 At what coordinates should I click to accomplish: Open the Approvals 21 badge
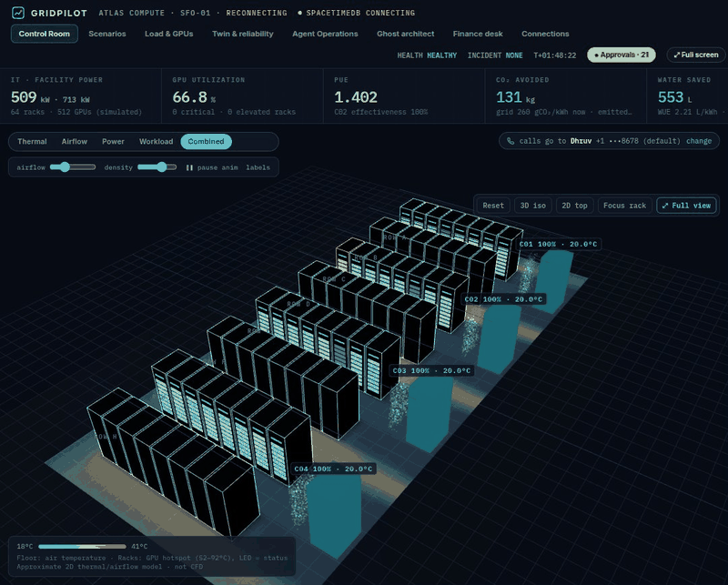coord(622,55)
